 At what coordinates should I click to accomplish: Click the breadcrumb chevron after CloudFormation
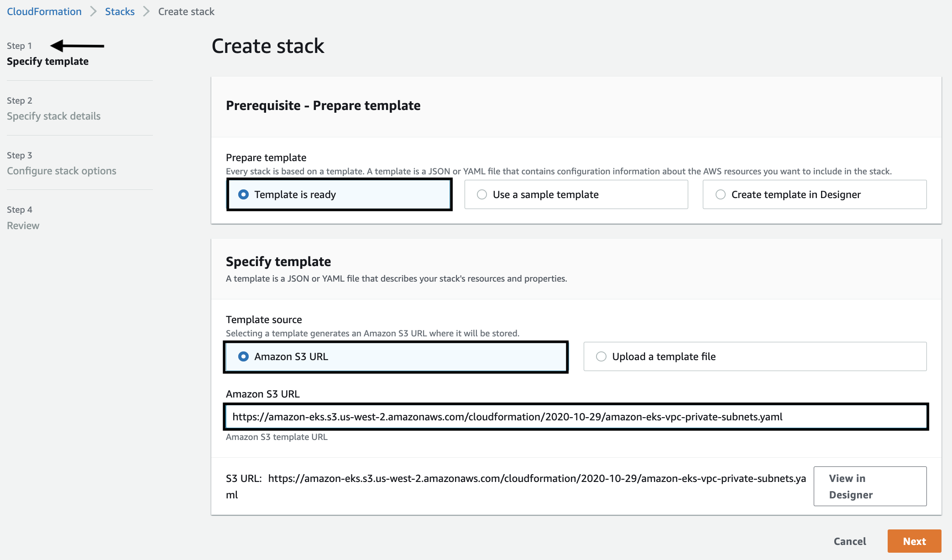tap(94, 11)
